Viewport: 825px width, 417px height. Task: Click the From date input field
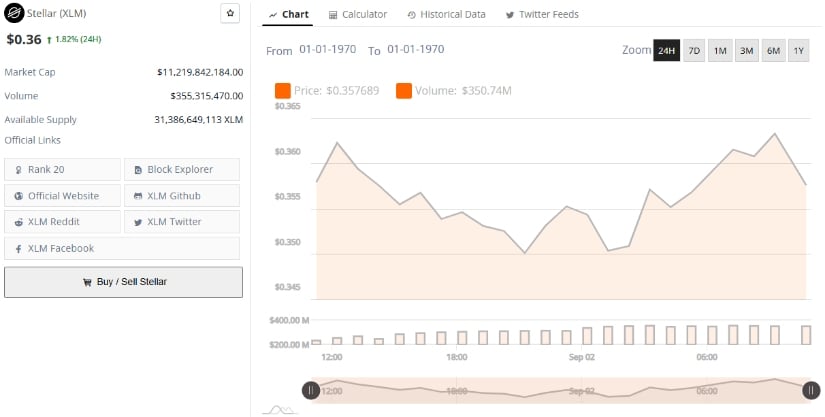coord(328,49)
